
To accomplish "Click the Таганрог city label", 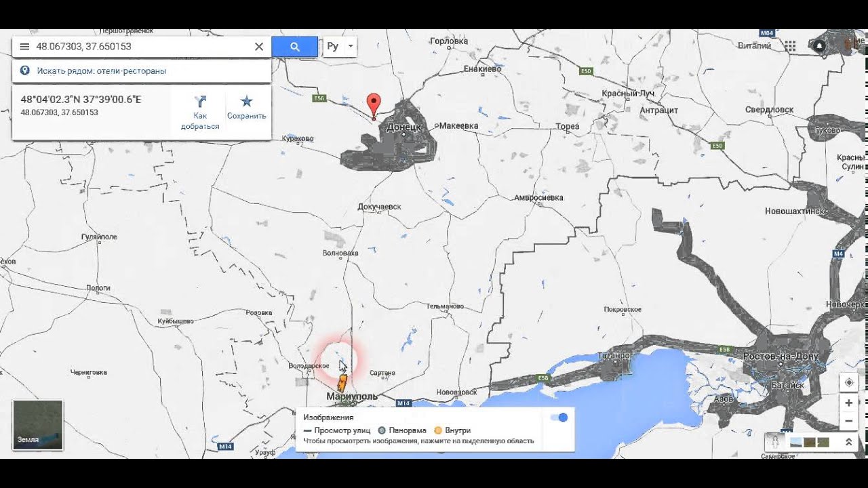I will (615, 355).
